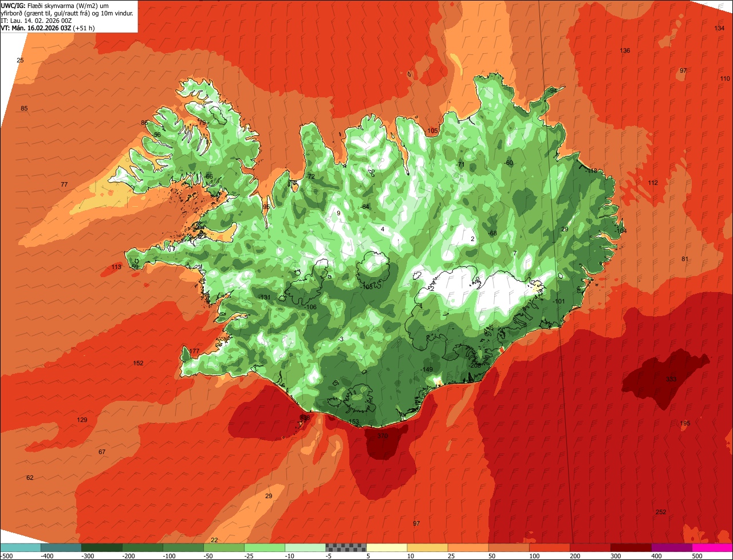The image size is (733, 560).
Task: Click the legend swatch between 200 and 300
Action: point(589,547)
